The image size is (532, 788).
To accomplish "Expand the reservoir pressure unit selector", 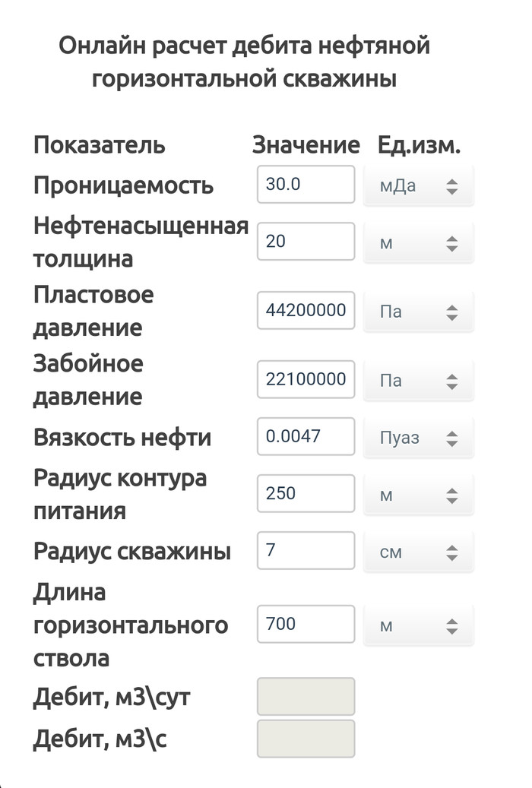I will [419, 312].
